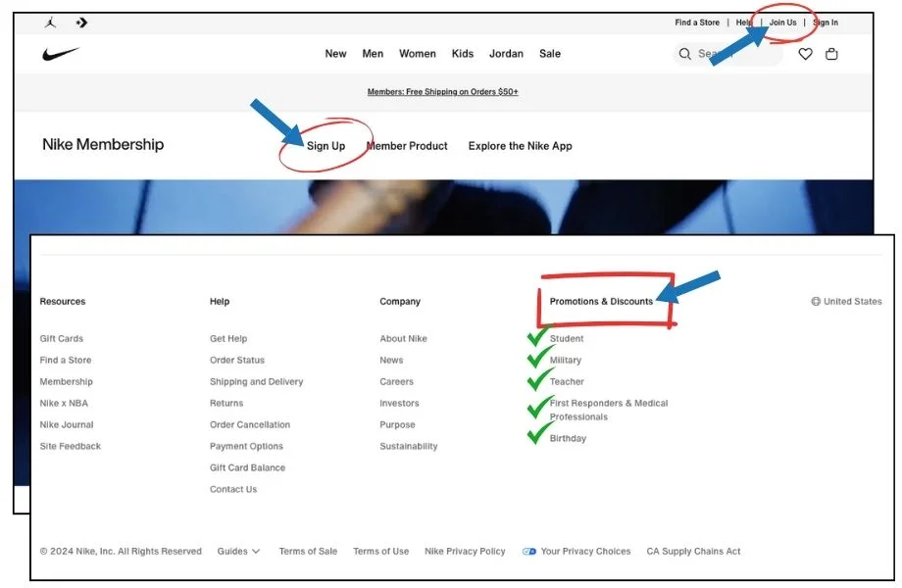Click the search magnifier icon
Screen dimensions: 902x588
click(x=685, y=54)
